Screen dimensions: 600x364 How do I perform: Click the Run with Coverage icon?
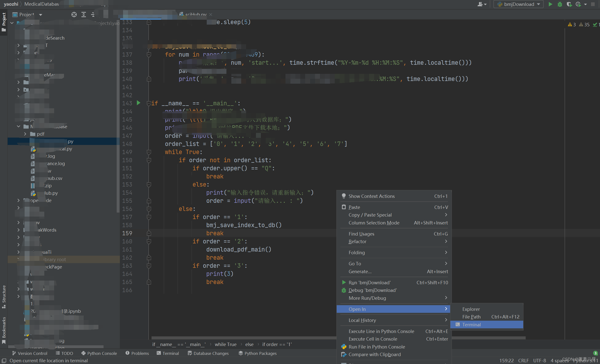[x=569, y=4]
